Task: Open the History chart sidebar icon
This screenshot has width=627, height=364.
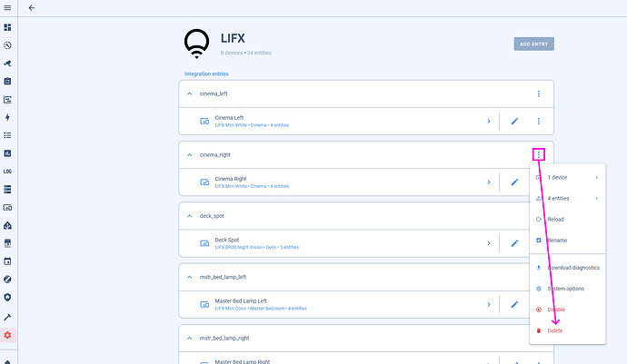Action: (7, 153)
